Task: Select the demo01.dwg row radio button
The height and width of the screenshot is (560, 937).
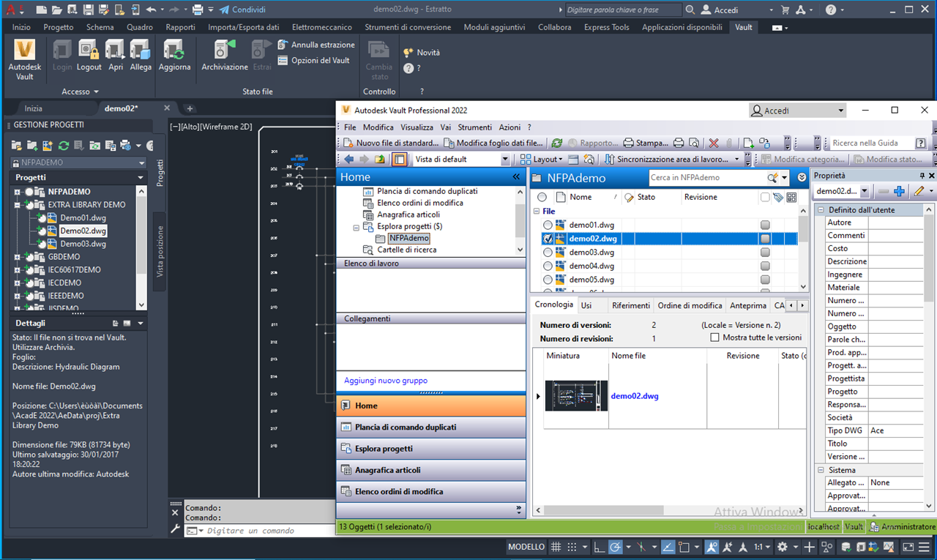Action: pyautogui.click(x=548, y=225)
